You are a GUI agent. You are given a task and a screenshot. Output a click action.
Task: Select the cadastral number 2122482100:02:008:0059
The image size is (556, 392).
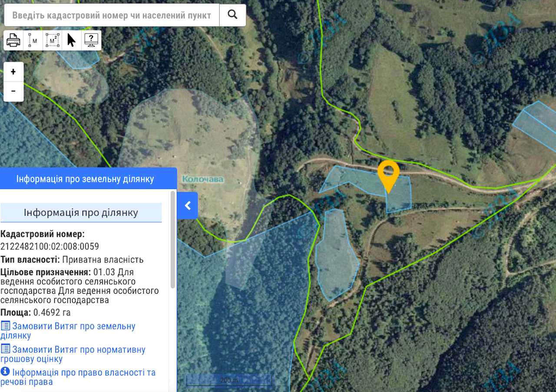pyautogui.click(x=50, y=247)
